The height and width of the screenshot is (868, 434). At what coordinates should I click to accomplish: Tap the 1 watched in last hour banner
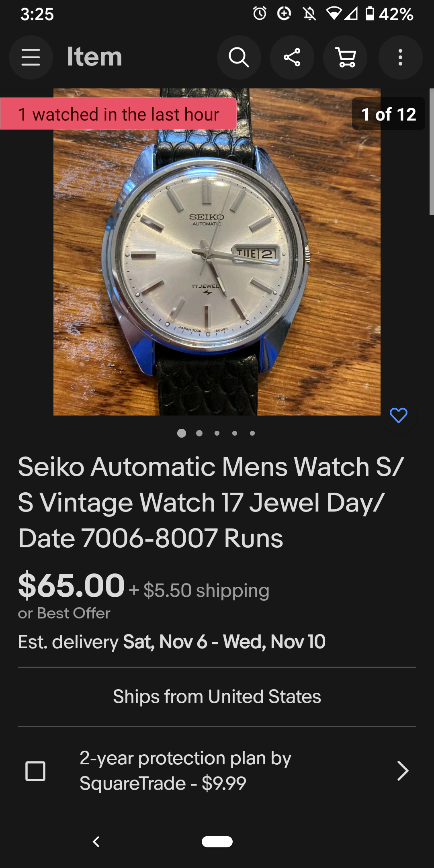(119, 114)
